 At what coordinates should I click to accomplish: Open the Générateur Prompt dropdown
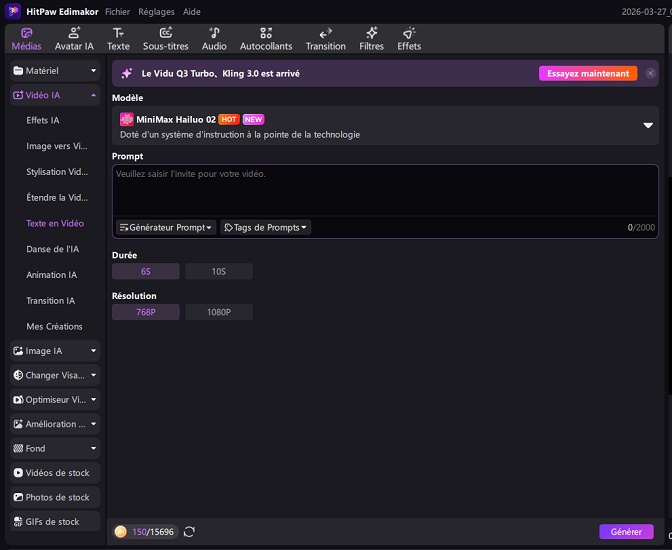click(x=166, y=227)
